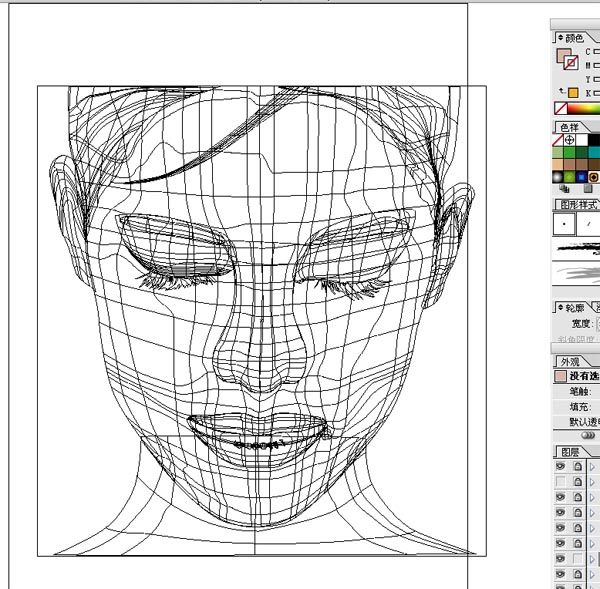The width and height of the screenshot is (600, 589).
Task: Show the hidden second layer via empty eye box
Action: click(x=561, y=482)
